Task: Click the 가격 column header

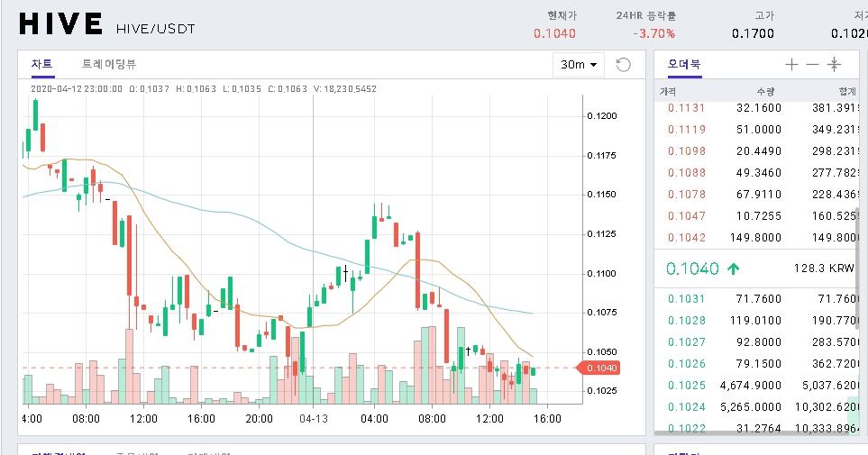Action: pos(668,91)
